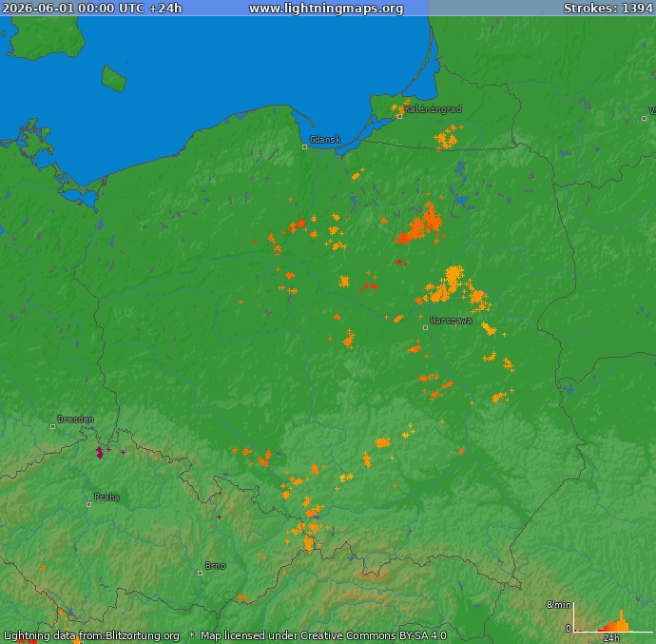Click the Dresden city label

76,420
